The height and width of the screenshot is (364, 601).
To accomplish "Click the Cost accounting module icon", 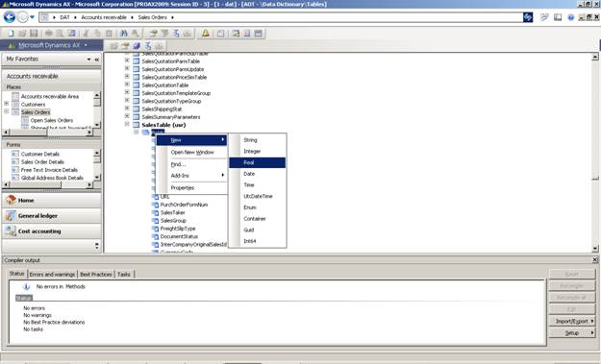I will [x=11, y=231].
